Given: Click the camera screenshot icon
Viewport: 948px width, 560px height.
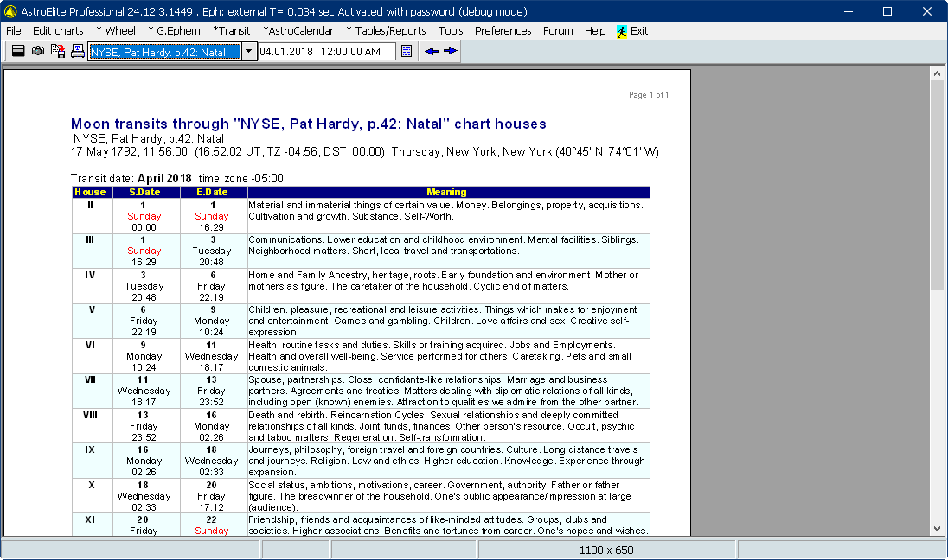Looking at the screenshot, I should tap(38, 51).
